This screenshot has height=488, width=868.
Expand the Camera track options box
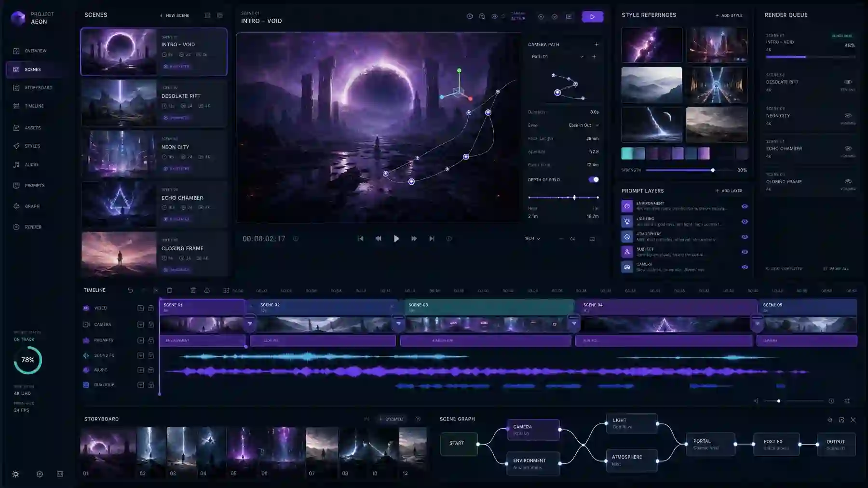(141, 325)
